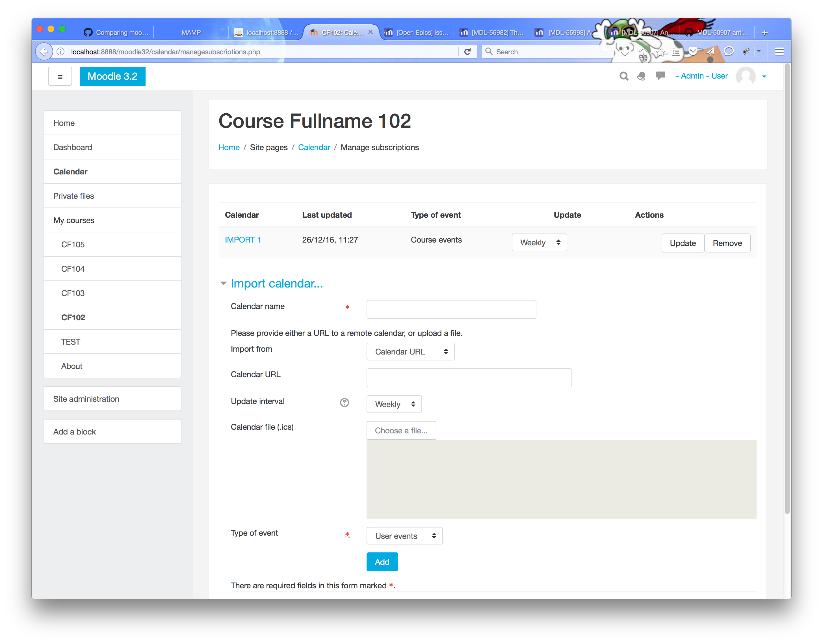Open the site information icon in address bar
This screenshot has height=644, width=823.
click(x=60, y=52)
